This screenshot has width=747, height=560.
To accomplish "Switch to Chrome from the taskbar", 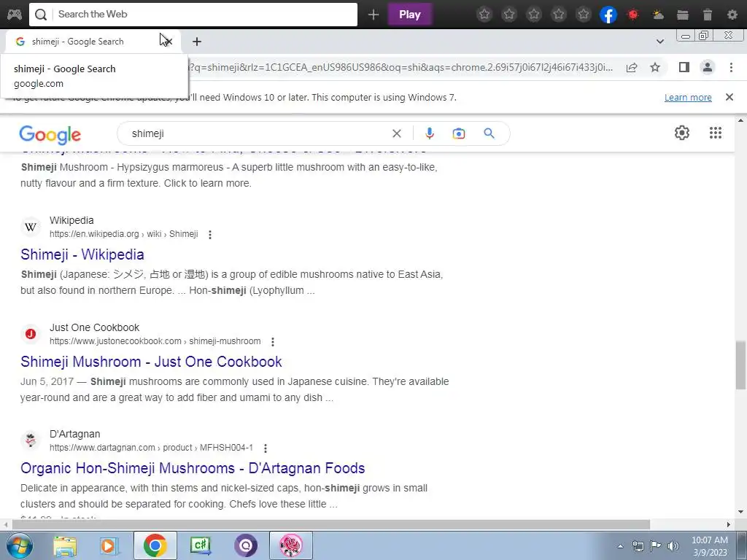I will coord(155,545).
